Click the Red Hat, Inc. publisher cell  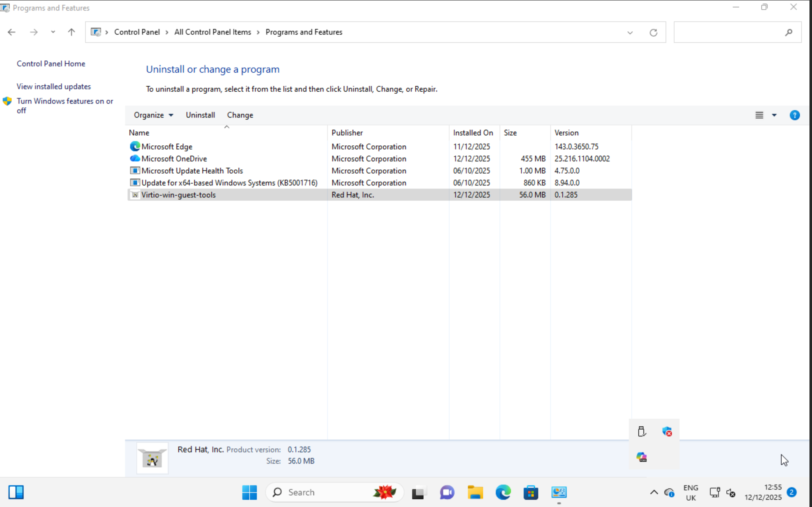click(353, 195)
